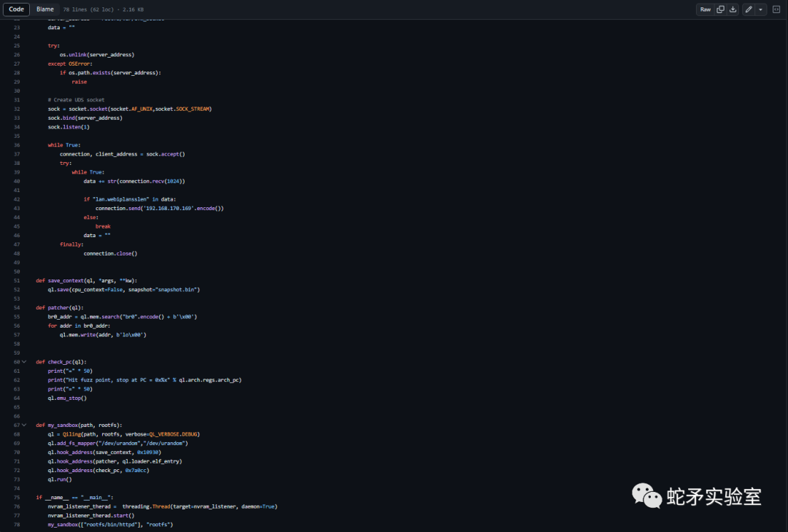Download the raw file via the download icon
Viewport: 788px width, 532px height.
pos(733,9)
